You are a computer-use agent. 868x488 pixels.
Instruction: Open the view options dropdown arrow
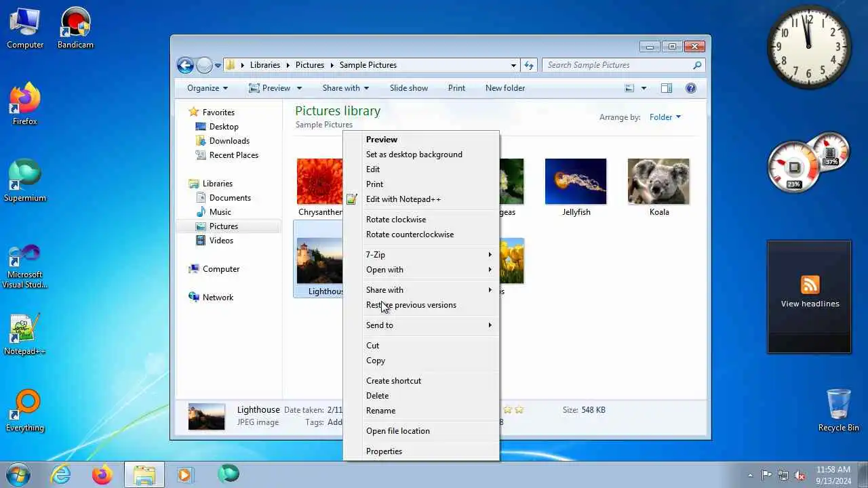pyautogui.click(x=644, y=88)
